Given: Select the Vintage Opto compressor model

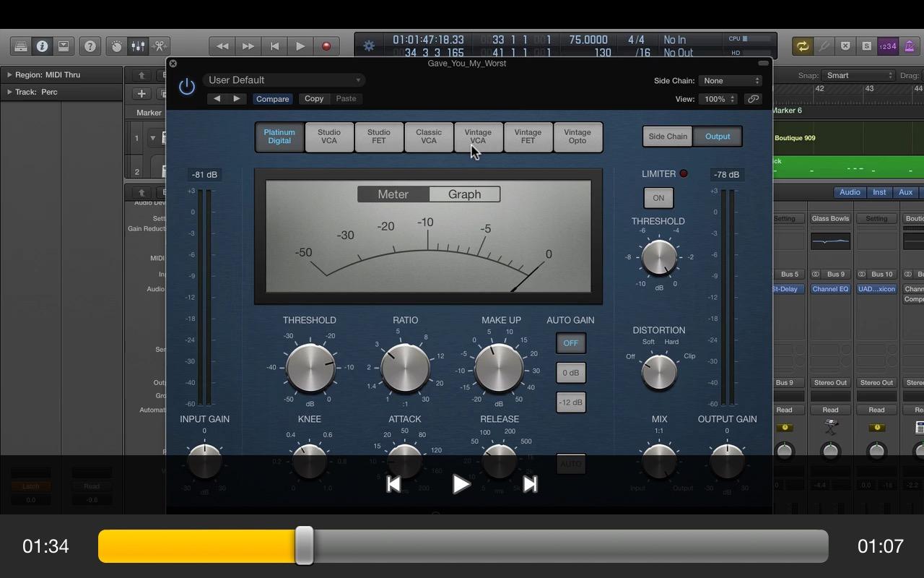Looking at the screenshot, I should (x=577, y=137).
